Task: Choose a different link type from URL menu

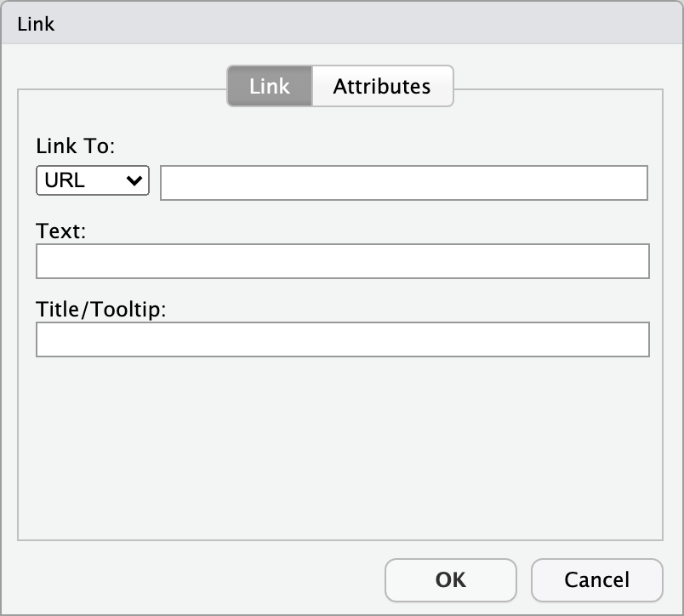Action: (x=92, y=180)
